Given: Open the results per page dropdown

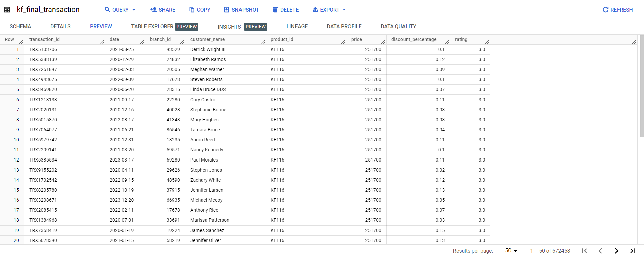Looking at the screenshot, I should [511, 251].
